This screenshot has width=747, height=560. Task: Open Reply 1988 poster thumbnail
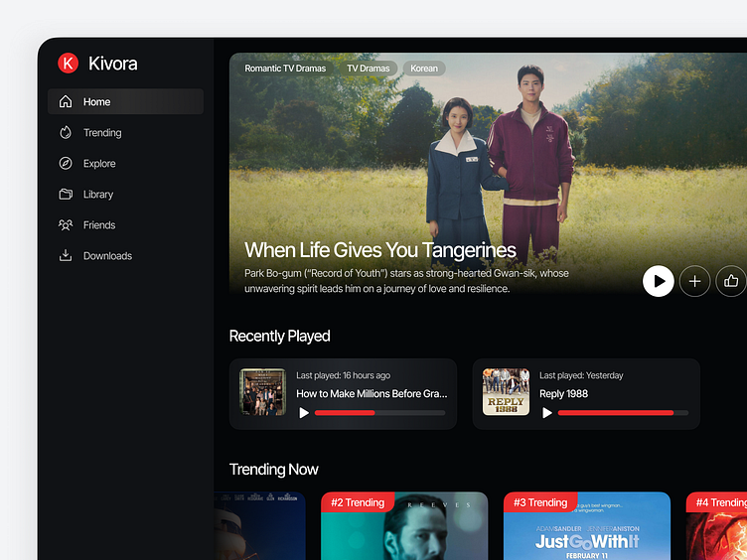[506, 392]
